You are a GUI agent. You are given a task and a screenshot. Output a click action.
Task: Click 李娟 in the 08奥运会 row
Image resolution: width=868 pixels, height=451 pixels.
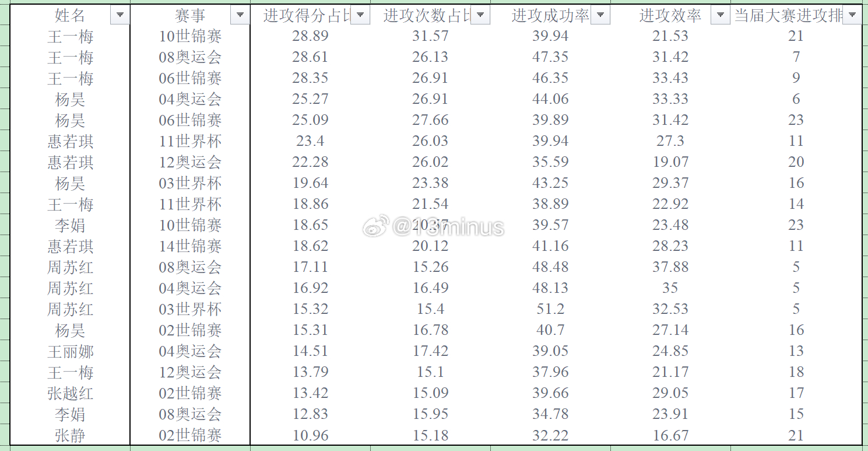point(70,414)
